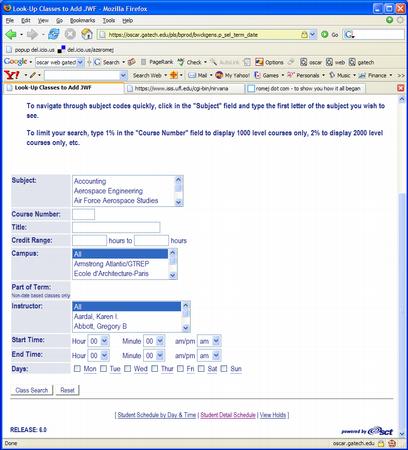Open Yahoo search box dropdown
This screenshot has width=408, height=450.
pos(123,75)
